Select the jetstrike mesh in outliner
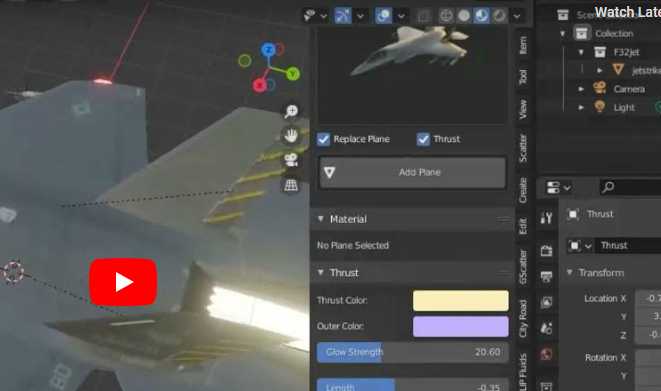Viewport: 661px width, 391px height. 646,70
